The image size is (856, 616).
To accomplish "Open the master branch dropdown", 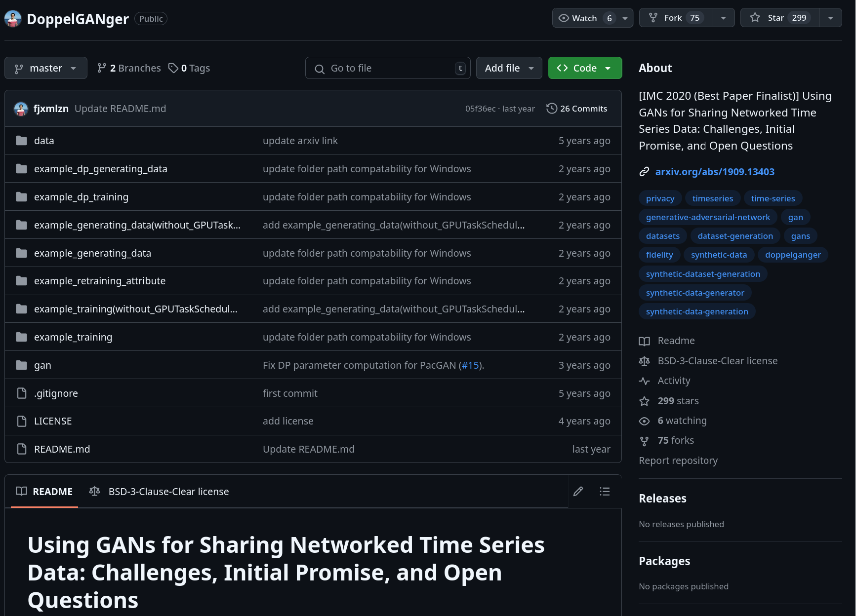I will [45, 68].
